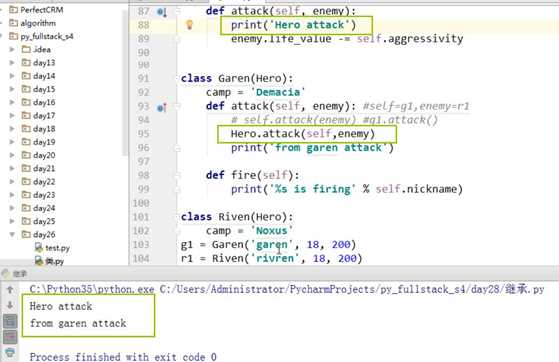
Task: Click the py_fullstack_s4 folder icon
Action: click(x=14, y=36)
